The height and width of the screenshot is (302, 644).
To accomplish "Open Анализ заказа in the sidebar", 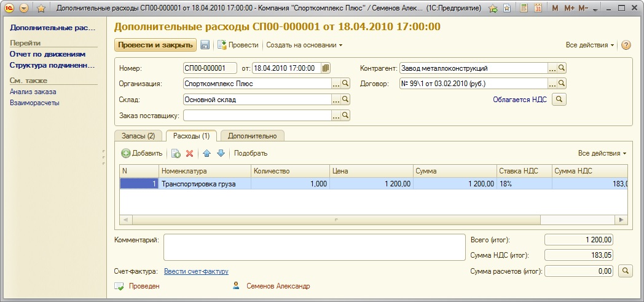I will tap(33, 92).
